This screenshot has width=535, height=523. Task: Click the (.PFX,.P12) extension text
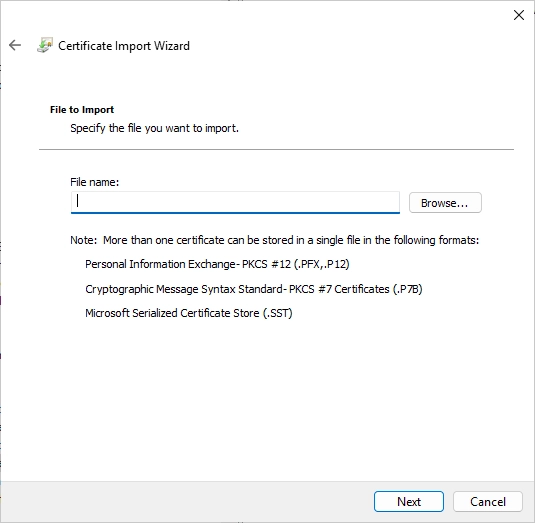point(322,264)
